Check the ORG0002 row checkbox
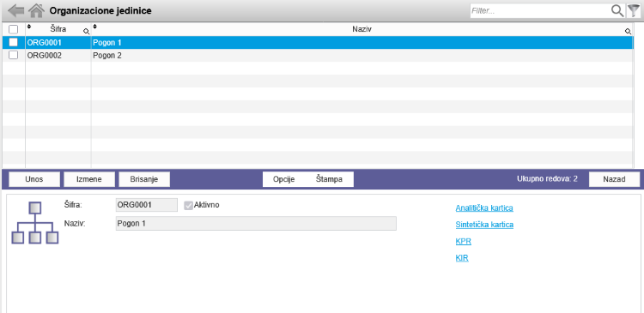The height and width of the screenshot is (313, 644). click(x=14, y=55)
